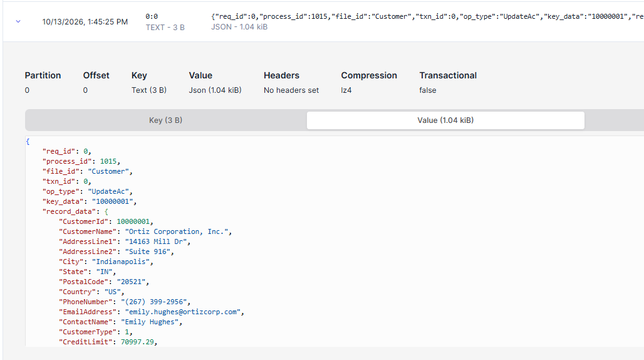Viewport: 644px width, 360px height.
Task: Click the "txn_id": 0 line
Action: [x=66, y=181]
